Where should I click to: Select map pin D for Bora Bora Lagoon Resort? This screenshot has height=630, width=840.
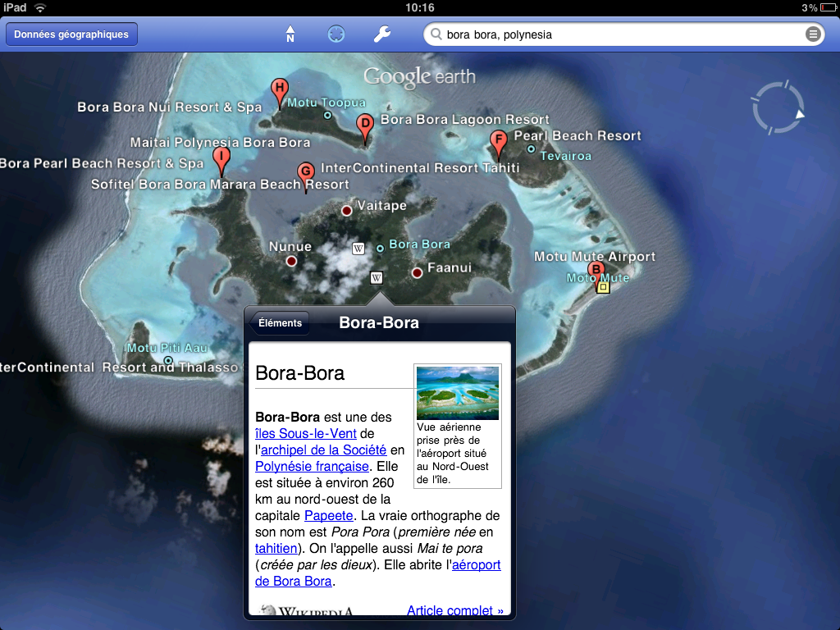coord(365,129)
